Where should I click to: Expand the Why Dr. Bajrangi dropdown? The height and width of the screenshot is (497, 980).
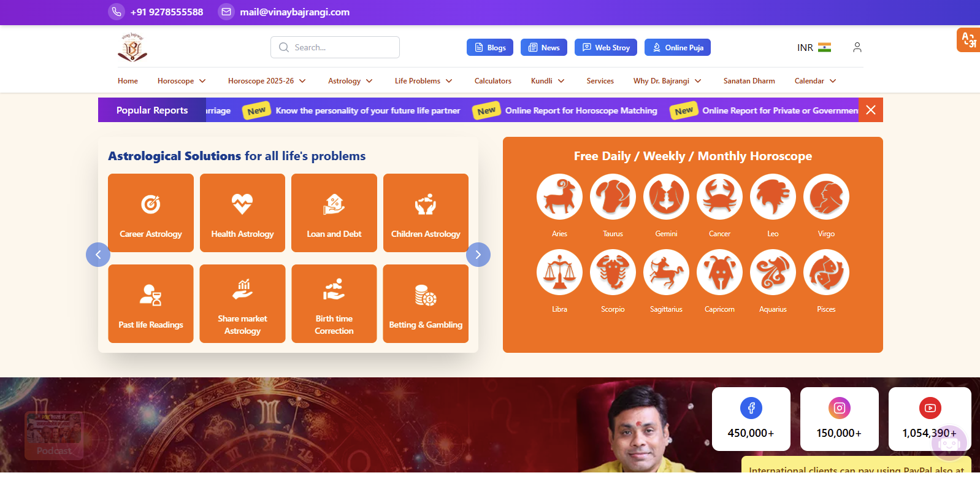coord(667,81)
